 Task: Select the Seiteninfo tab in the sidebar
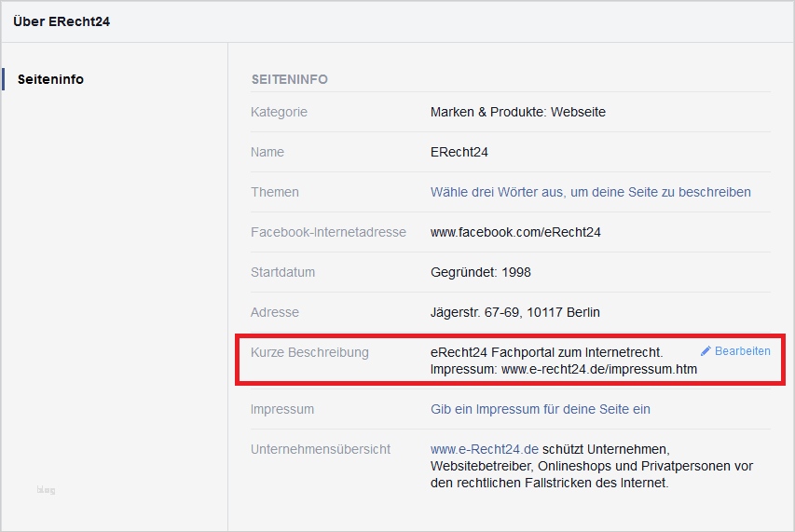50,79
